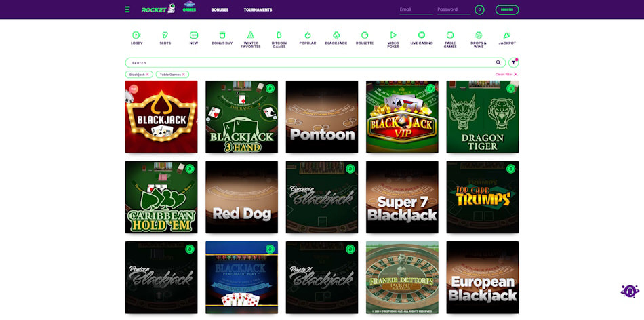Open the brown-table European Blackjack game

(x=483, y=277)
